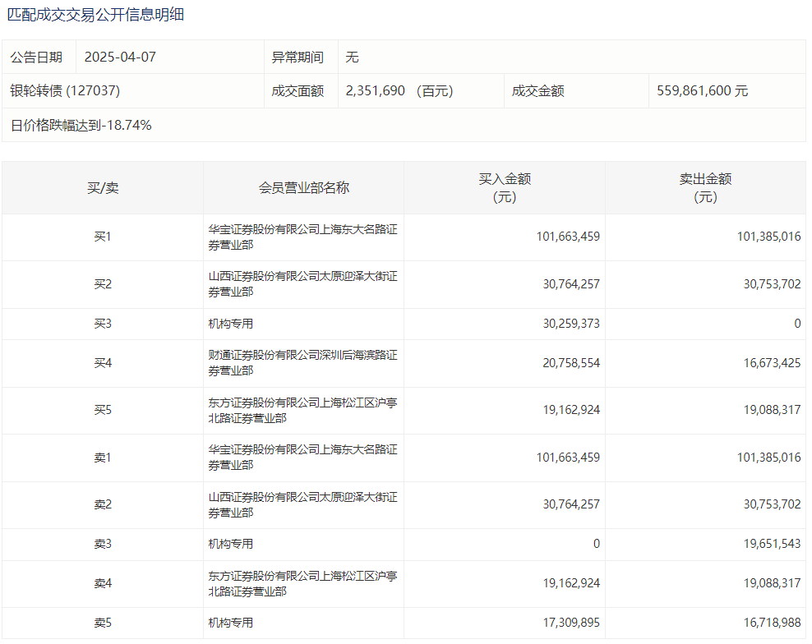Open 山西证券 branch in the 买2 row

[302, 284]
